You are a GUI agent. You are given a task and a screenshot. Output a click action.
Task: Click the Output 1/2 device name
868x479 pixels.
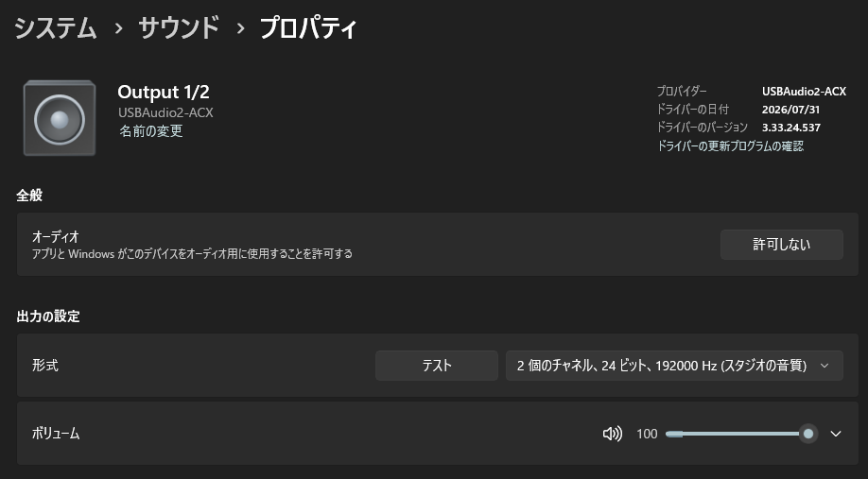(164, 92)
